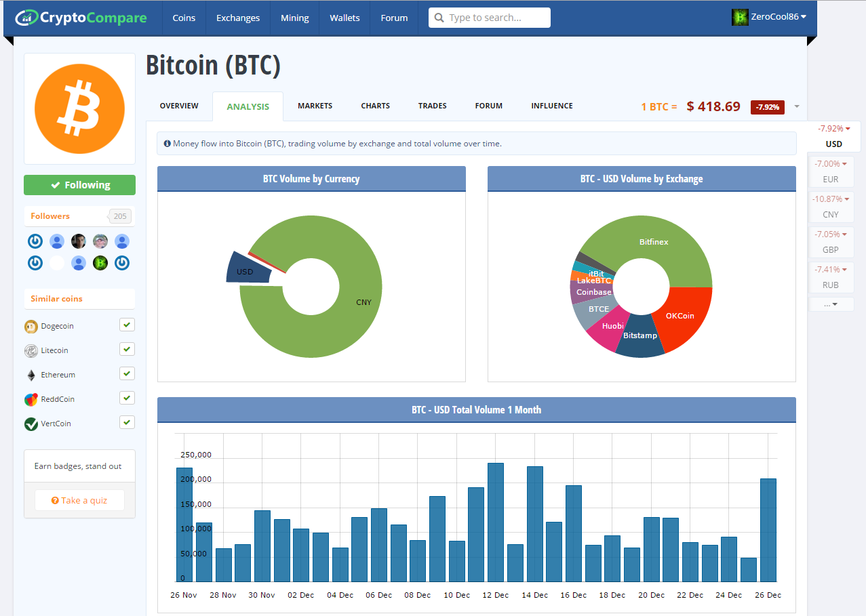Click the Dogecoin name link
This screenshot has height=616, width=866.
tap(58, 326)
